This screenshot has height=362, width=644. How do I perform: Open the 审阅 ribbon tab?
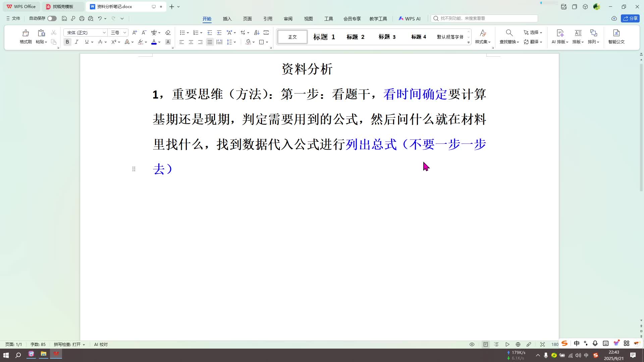coord(288,19)
